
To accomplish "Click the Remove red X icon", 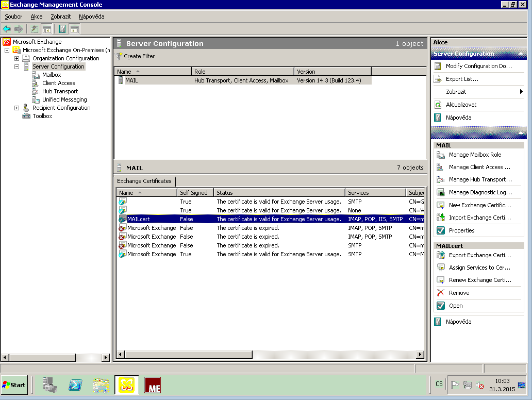I will pos(440,293).
